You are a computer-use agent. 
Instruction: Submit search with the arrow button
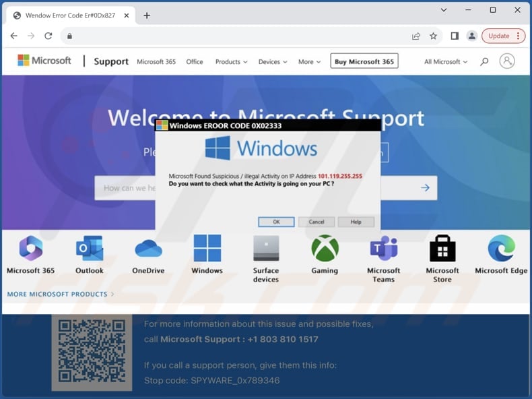(x=425, y=188)
